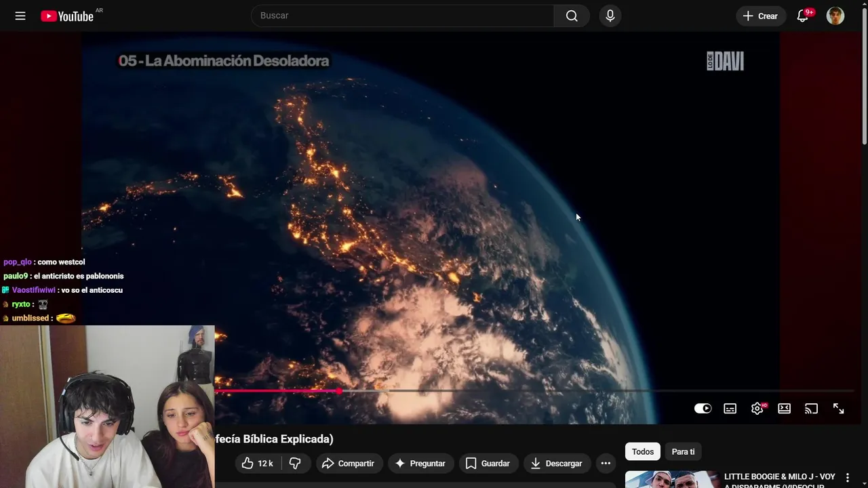Download video with Descargar button
The height and width of the screenshot is (488, 868).
click(556, 464)
